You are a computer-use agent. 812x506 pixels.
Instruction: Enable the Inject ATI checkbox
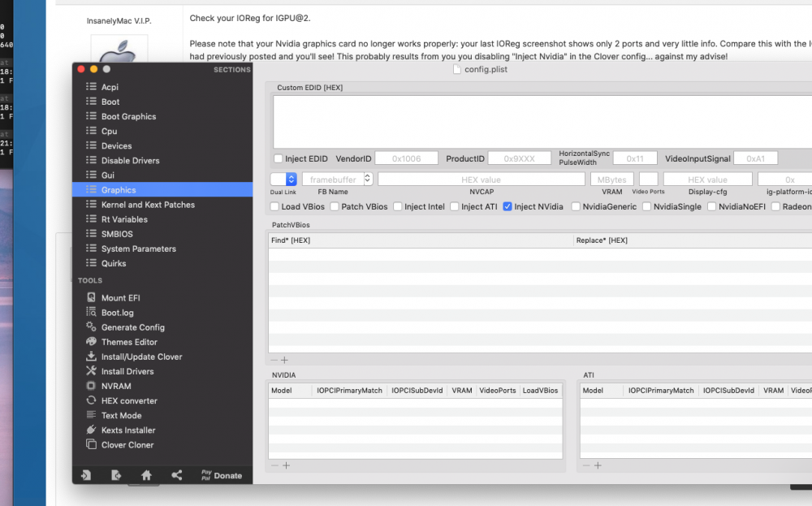coord(455,206)
